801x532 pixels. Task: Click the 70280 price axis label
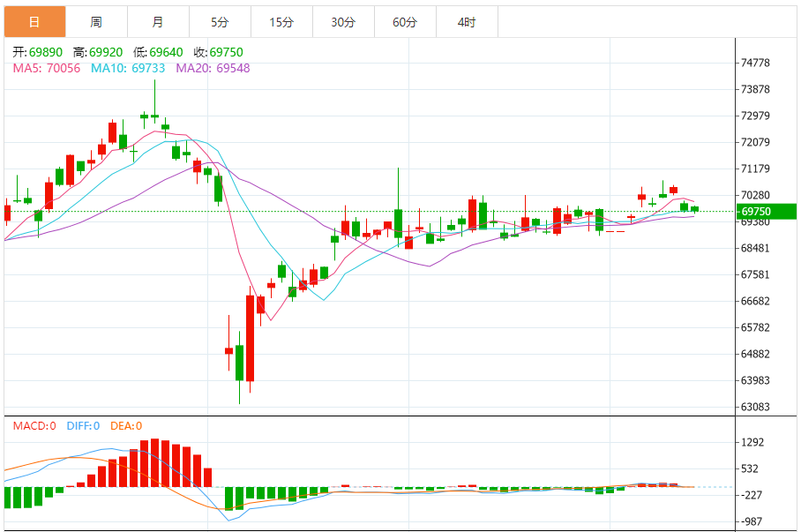755,195
